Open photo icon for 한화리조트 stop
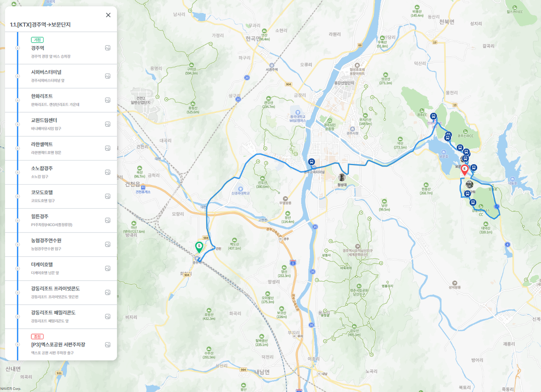Viewport: 541px width, 392px height. 108,100
